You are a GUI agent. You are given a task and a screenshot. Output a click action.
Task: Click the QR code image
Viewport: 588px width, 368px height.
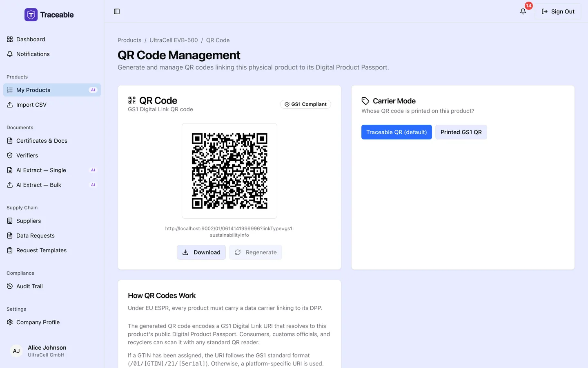229,171
